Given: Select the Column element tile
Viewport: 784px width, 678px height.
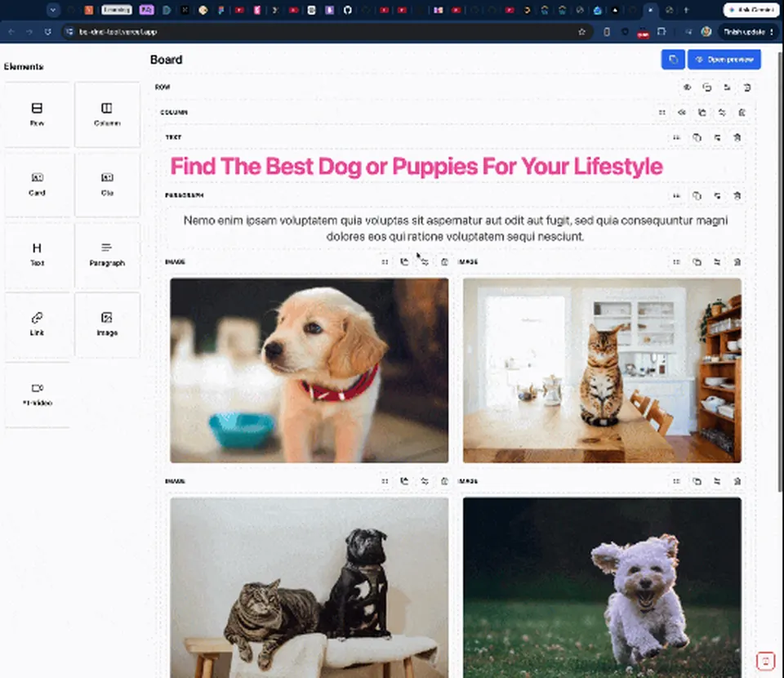Looking at the screenshot, I should [107, 114].
